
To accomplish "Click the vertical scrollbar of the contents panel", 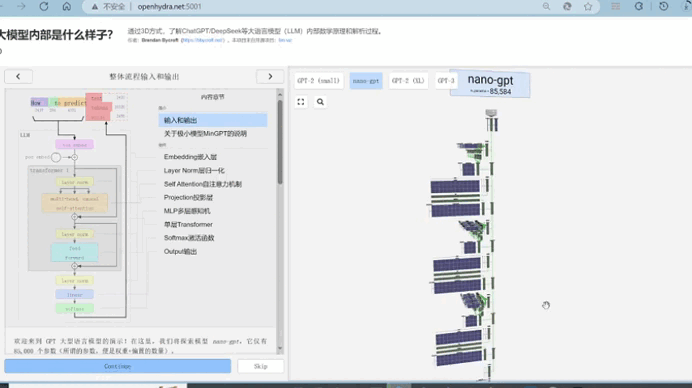I will point(280,142).
